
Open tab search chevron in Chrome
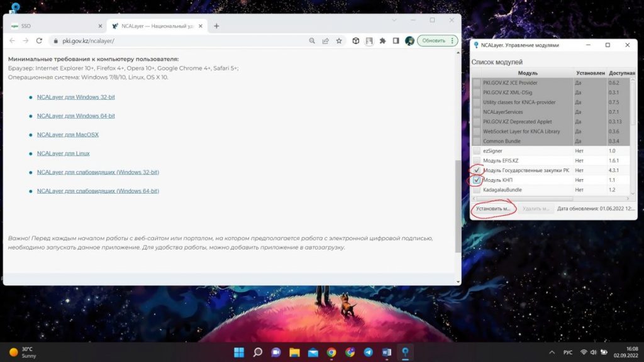[394, 20]
